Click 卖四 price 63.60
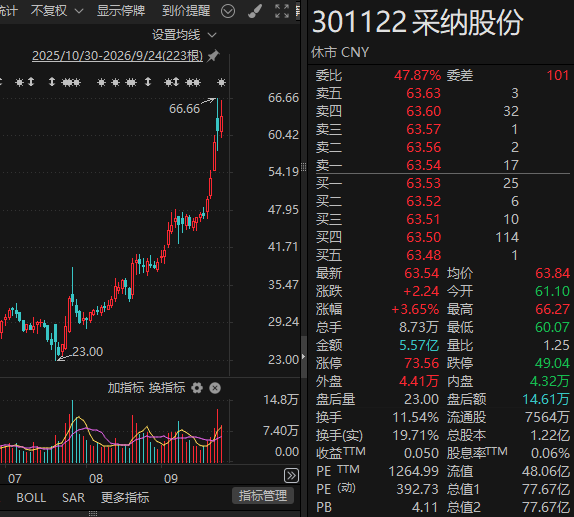The image size is (574, 517). [x=424, y=111]
